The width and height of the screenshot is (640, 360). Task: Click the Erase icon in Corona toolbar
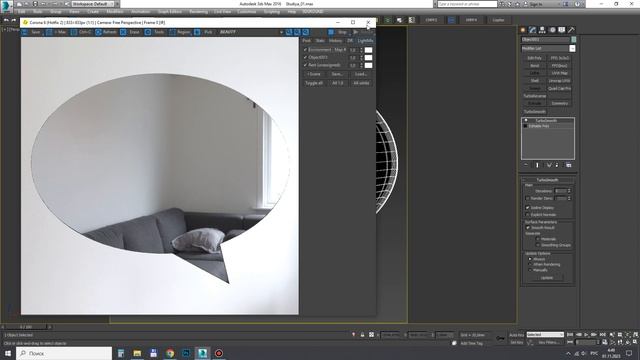[x=123, y=32]
